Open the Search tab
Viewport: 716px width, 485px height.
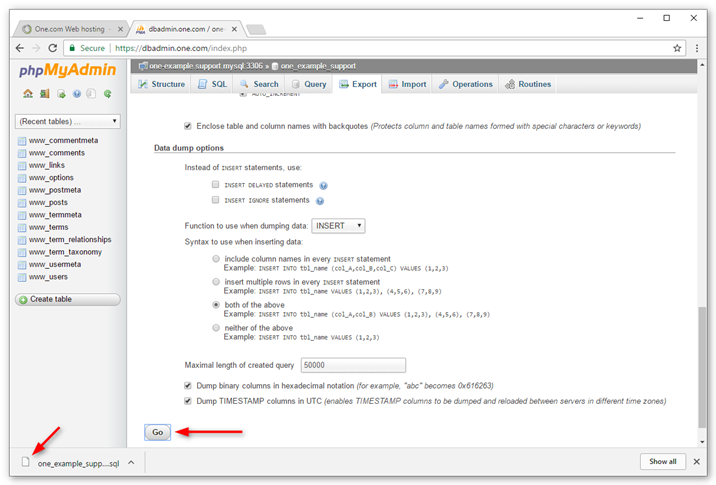click(259, 84)
